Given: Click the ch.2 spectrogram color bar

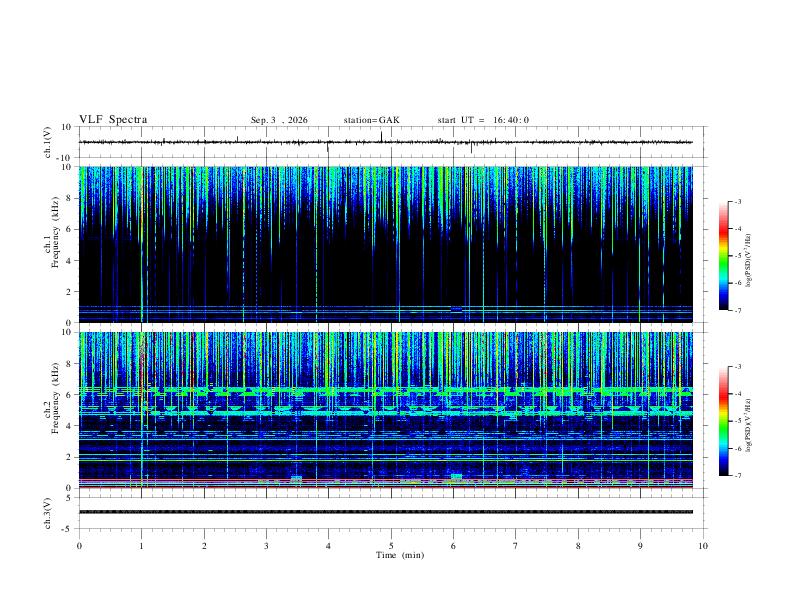Looking at the screenshot, I should pos(723,421).
